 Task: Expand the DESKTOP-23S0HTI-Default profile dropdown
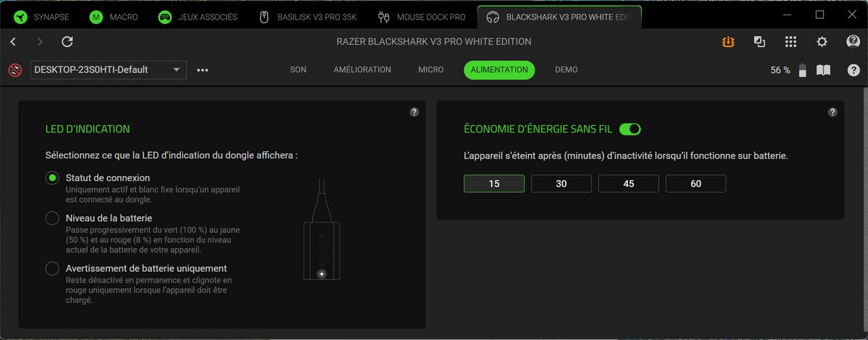(x=109, y=70)
